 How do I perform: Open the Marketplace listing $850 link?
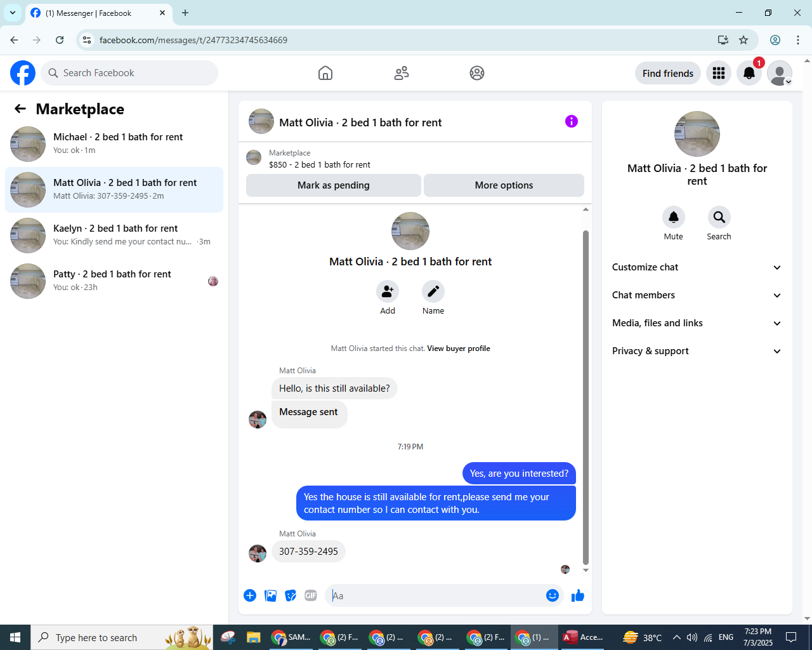(x=320, y=164)
